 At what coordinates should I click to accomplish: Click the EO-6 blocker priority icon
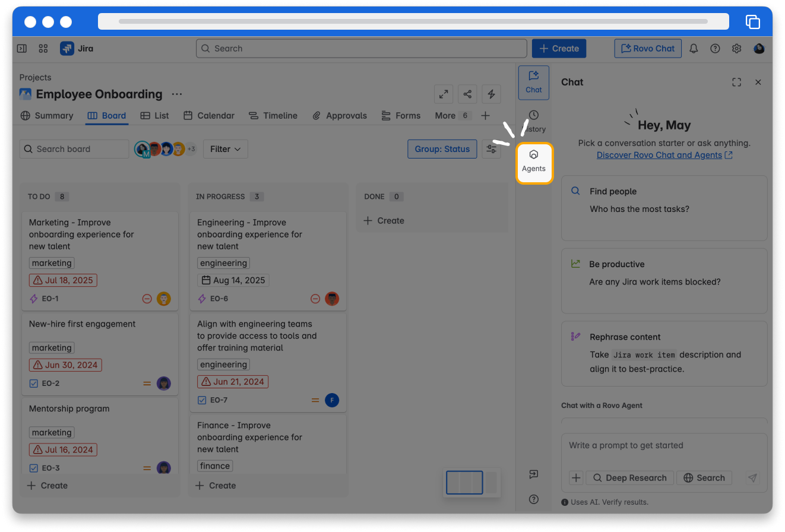click(x=315, y=299)
